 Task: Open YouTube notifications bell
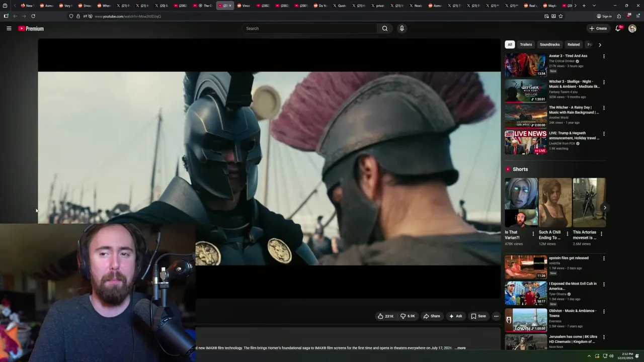coord(618,29)
